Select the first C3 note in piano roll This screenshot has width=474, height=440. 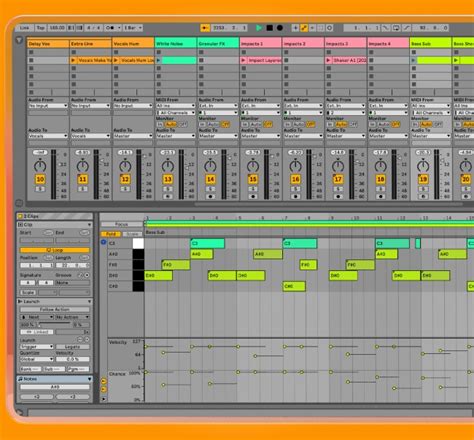pos(207,243)
